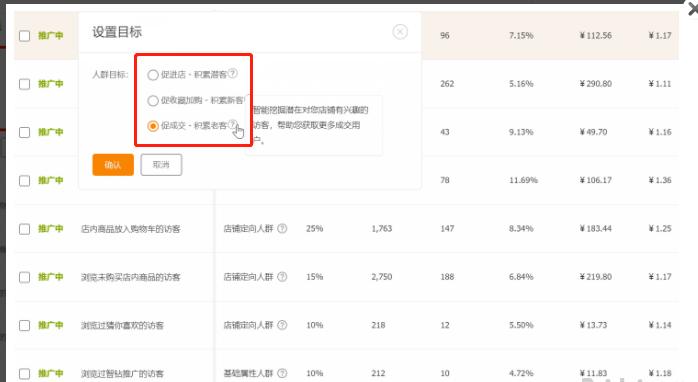Click the 6.84% rate cell

pyautogui.click(x=521, y=277)
